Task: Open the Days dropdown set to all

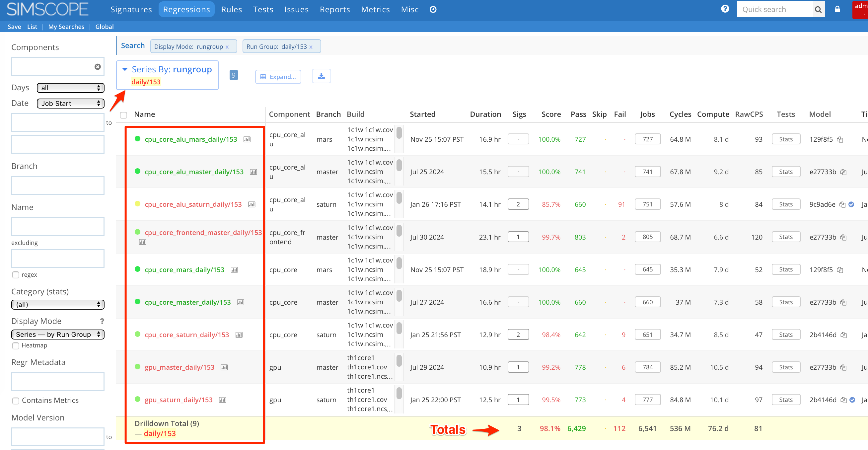Action: tap(70, 88)
